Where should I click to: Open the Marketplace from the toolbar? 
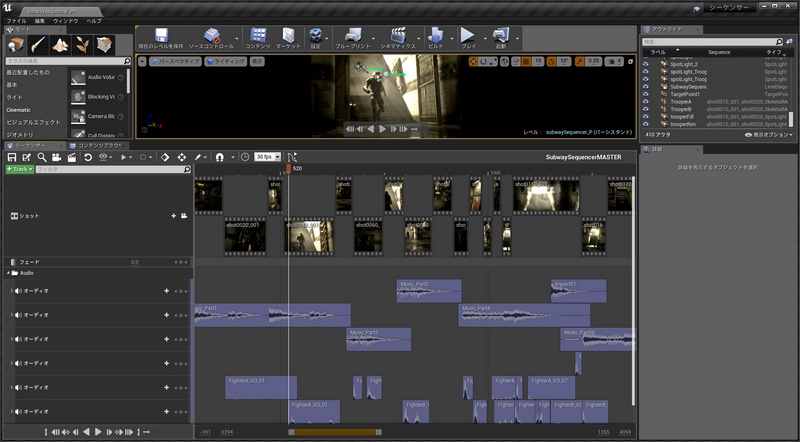pos(288,38)
